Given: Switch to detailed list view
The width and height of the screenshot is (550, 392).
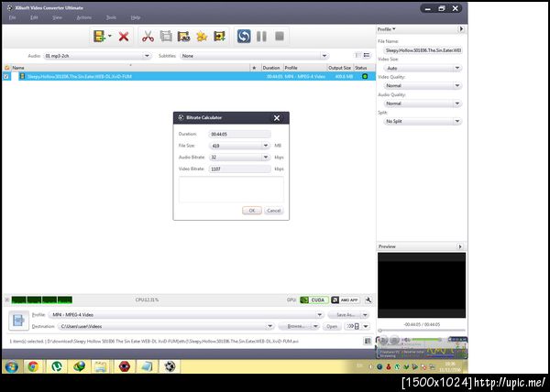Looking at the screenshot, I should point(367,55).
